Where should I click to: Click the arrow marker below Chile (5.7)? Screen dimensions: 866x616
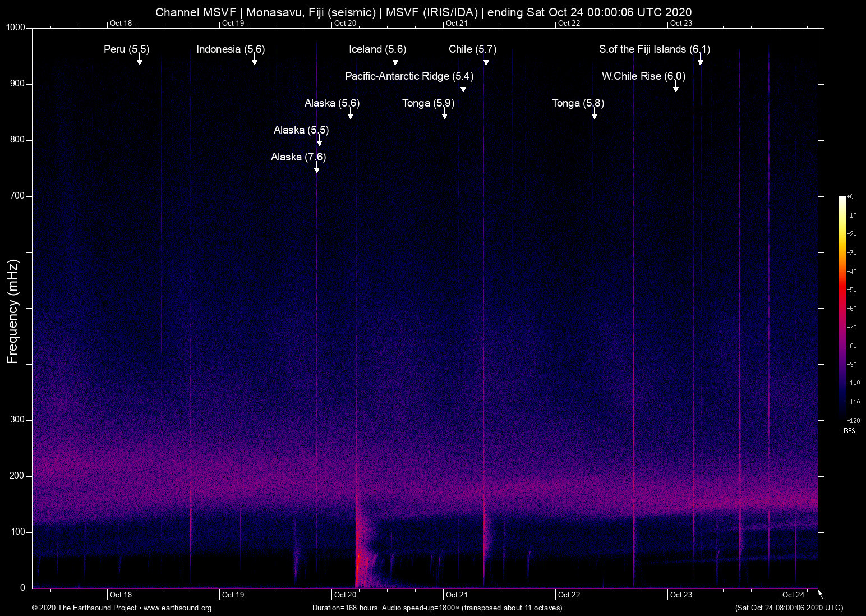(486, 61)
